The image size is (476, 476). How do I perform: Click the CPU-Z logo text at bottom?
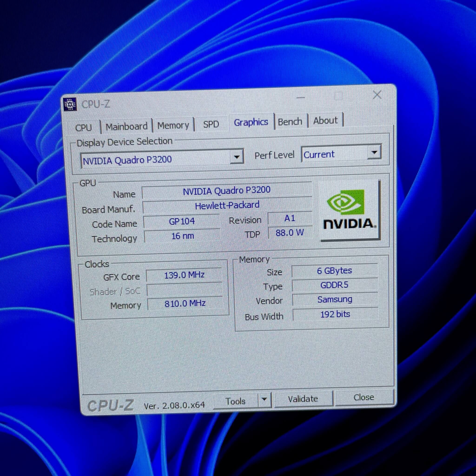tap(110, 406)
